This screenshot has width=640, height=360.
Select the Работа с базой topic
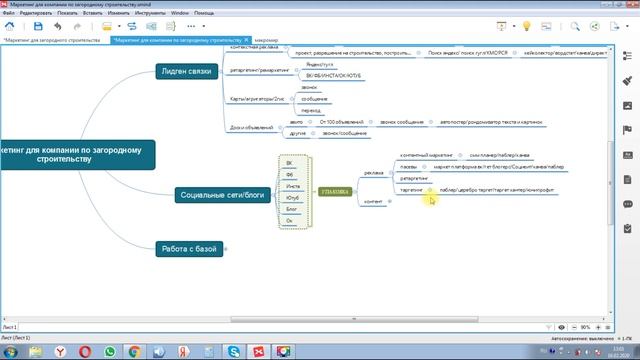pyautogui.click(x=189, y=249)
